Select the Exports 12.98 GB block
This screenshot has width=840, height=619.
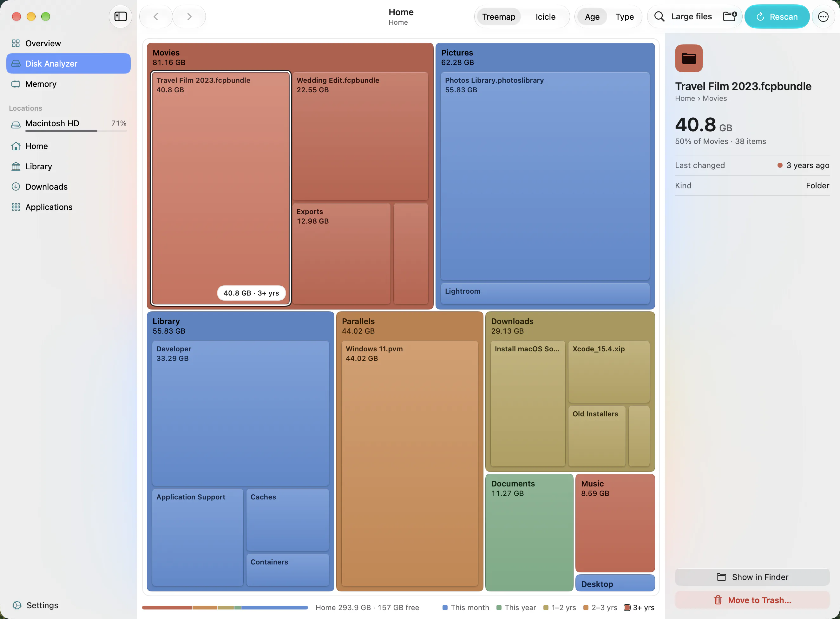coord(341,254)
